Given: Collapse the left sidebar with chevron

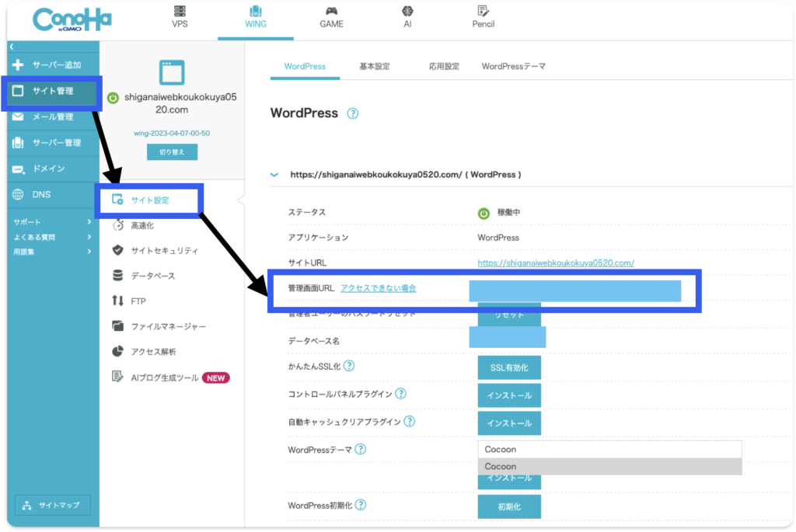Looking at the screenshot, I should (x=12, y=48).
